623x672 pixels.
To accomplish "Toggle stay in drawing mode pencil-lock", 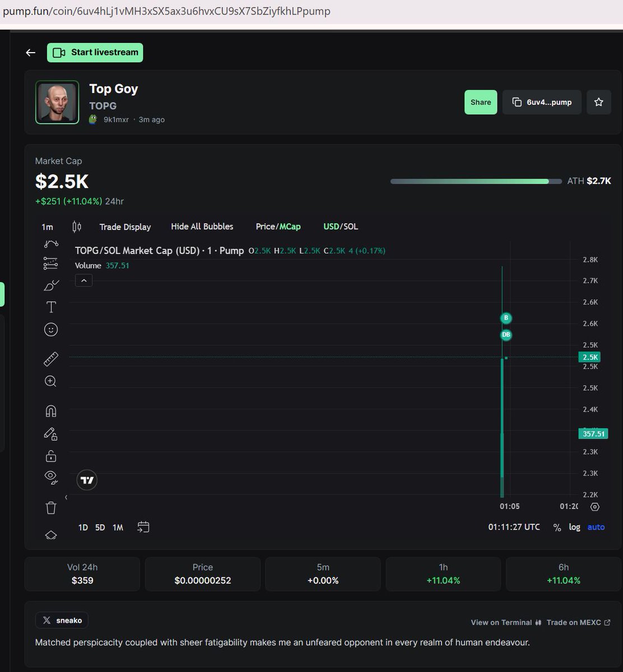I will (x=51, y=434).
